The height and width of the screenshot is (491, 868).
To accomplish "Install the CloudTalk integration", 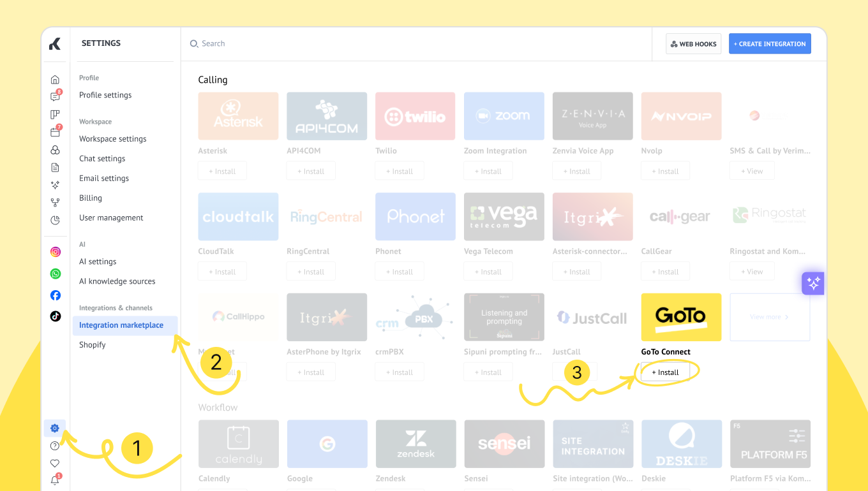I will pyautogui.click(x=222, y=272).
